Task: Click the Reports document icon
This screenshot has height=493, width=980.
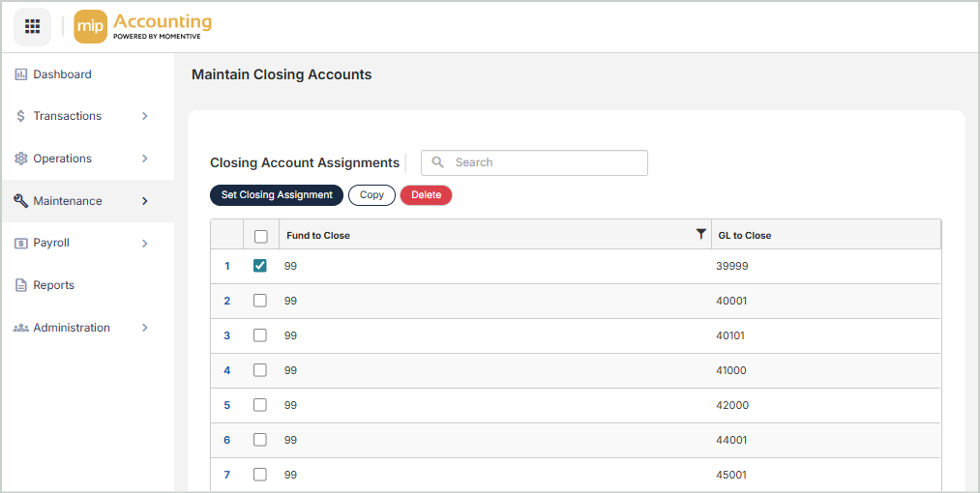Action: click(x=21, y=285)
